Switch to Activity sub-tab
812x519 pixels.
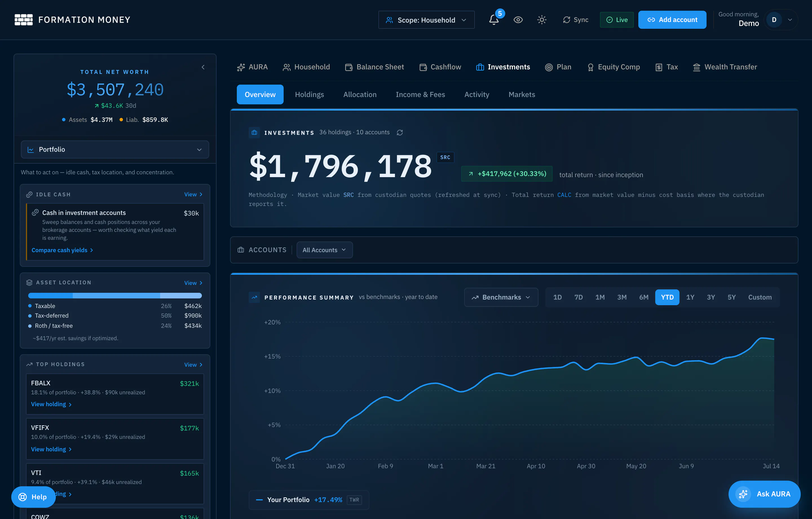pos(476,94)
